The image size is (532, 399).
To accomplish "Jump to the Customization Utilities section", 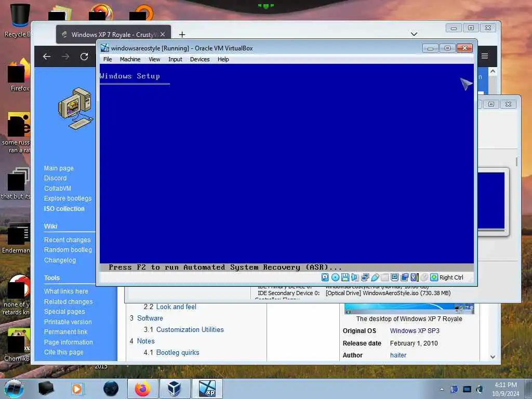I will click(190, 329).
